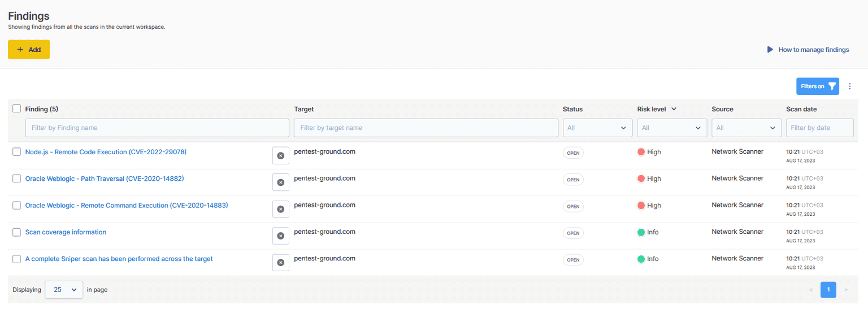The width and height of the screenshot is (868, 309).
Task: Expand the Source filter dropdown
Action: pos(746,128)
